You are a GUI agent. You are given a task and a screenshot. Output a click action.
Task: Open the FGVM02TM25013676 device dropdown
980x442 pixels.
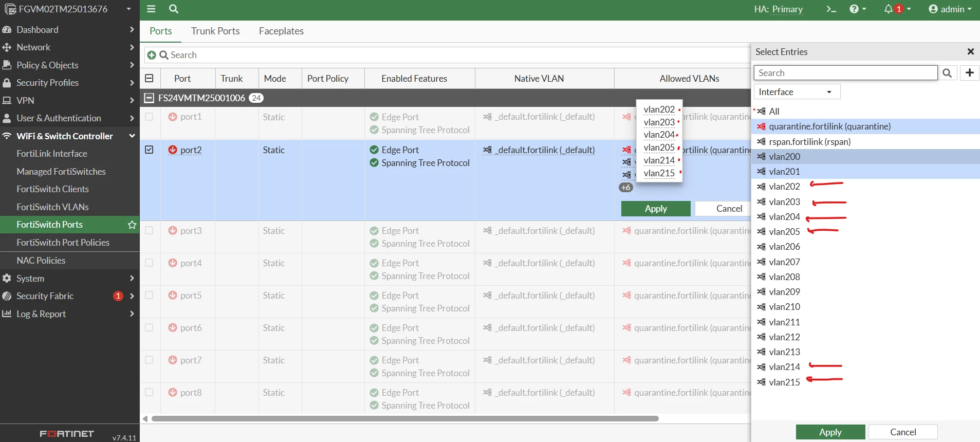(68, 9)
